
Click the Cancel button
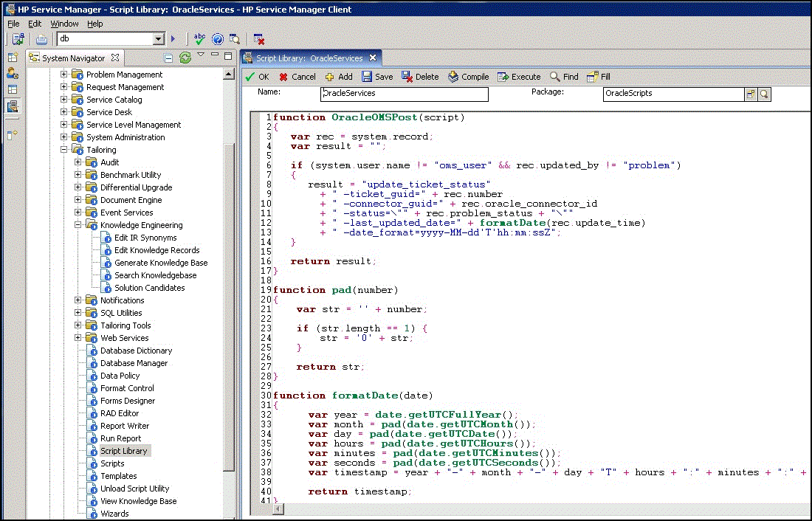[x=297, y=77]
